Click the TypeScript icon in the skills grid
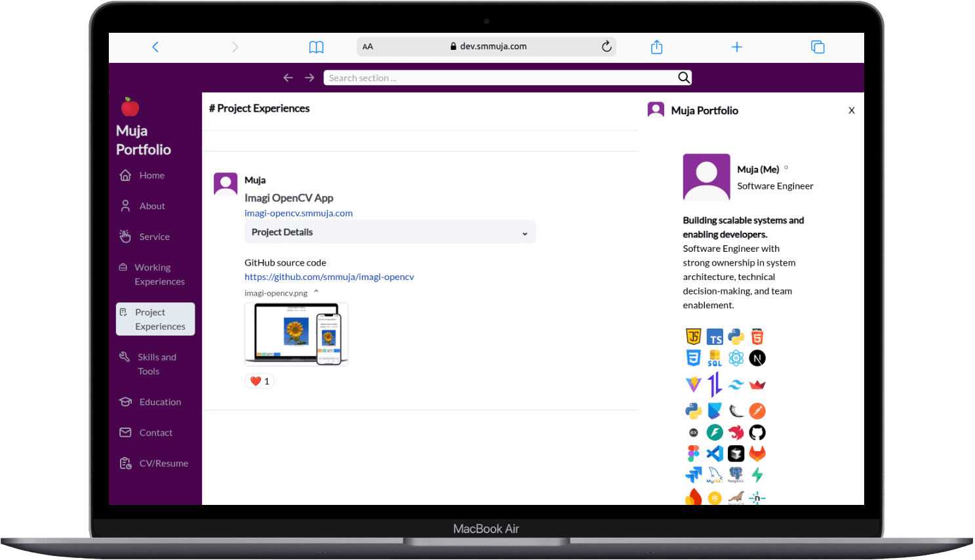 [x=715, y=336]
